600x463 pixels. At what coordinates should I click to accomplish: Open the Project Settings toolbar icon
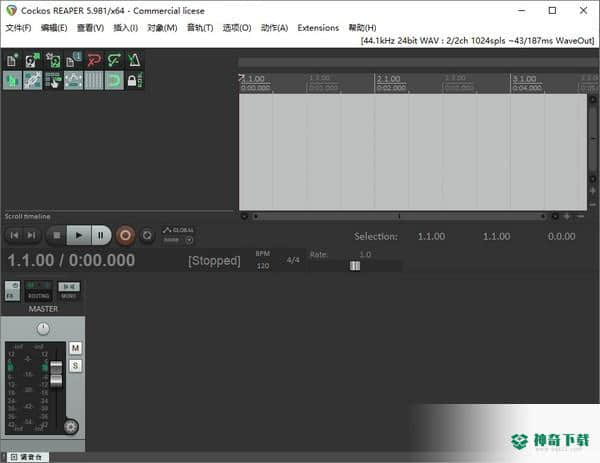tap(73, 60)
